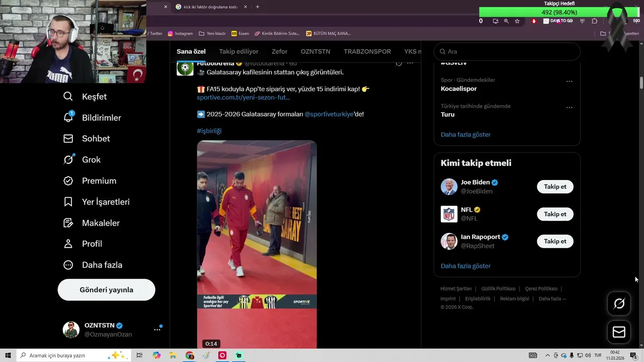The image size is (644, 362).
Task: Open BÜTÜN MAÇ KANA... bookmark
Action: pyautogui.click(x=329, y=34)
